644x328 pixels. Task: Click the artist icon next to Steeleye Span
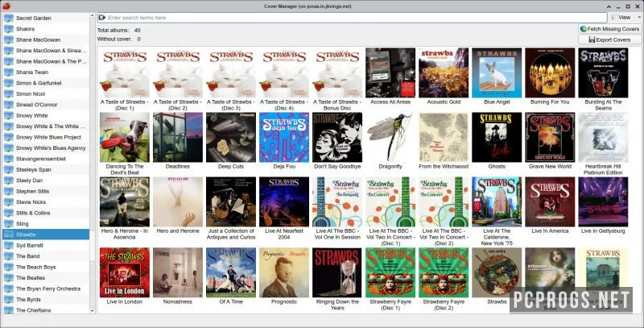click(x=9, y=170)
